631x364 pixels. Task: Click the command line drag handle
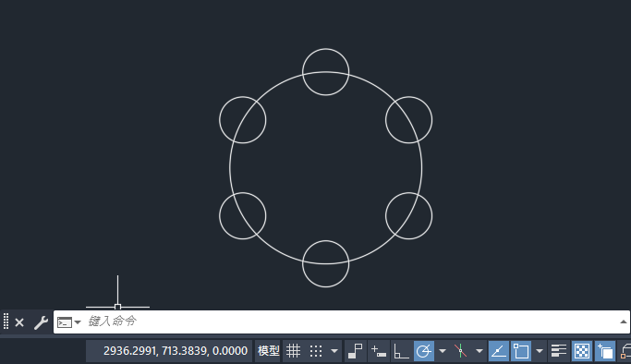point(6,322)
